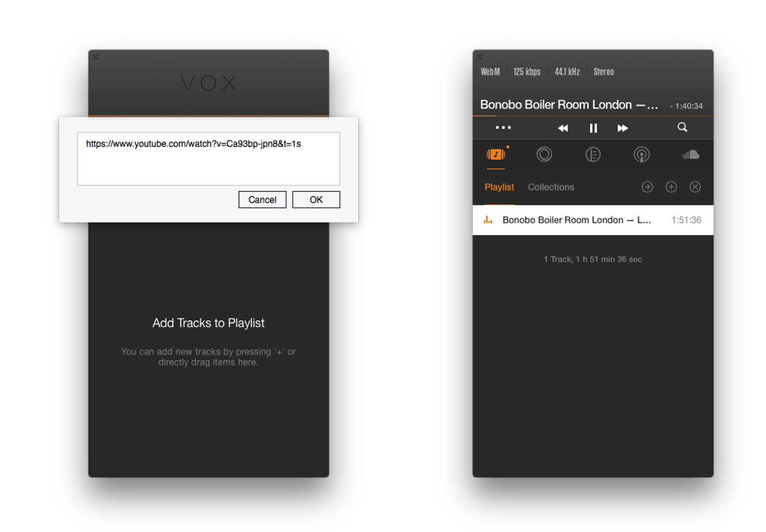766x532 pixels.
Task: Click the VOX logo in left window
Action: (209, 83)
